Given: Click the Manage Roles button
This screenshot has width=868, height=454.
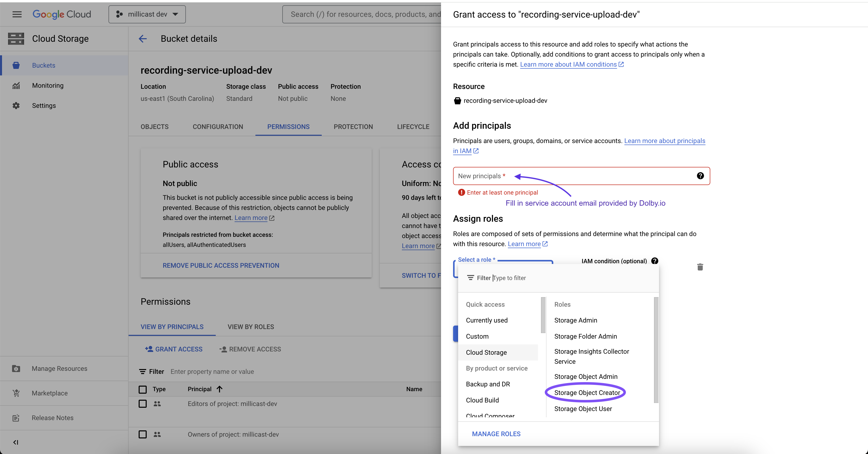Looking at the screenshot, I should (496, 434).
